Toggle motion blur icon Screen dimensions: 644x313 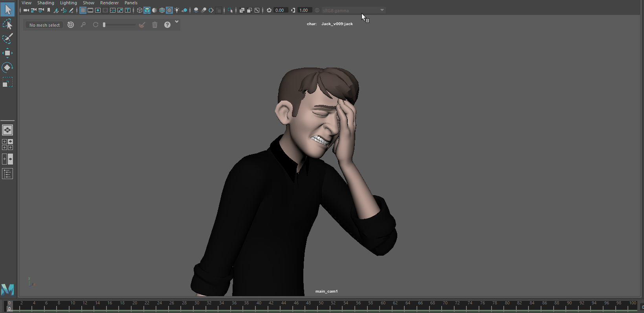click(x=204, y=10)
